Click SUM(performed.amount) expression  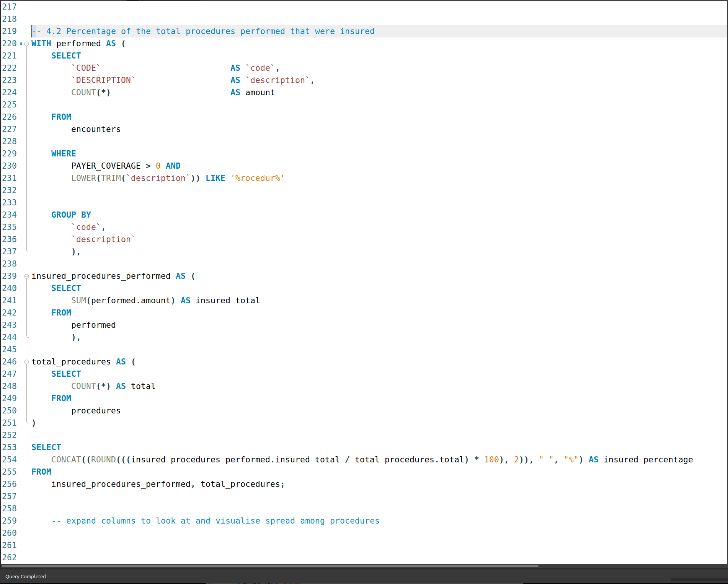pyautogui.click(x=123, y=301)
